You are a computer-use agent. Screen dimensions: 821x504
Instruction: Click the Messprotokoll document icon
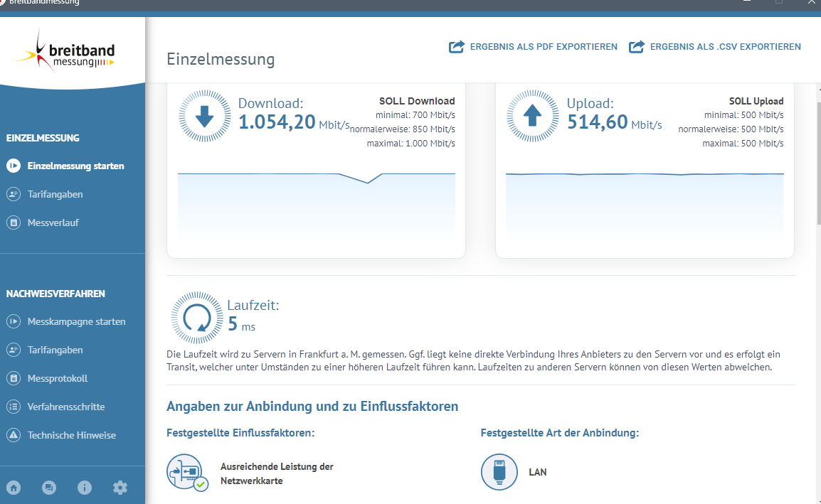point(14,378)
